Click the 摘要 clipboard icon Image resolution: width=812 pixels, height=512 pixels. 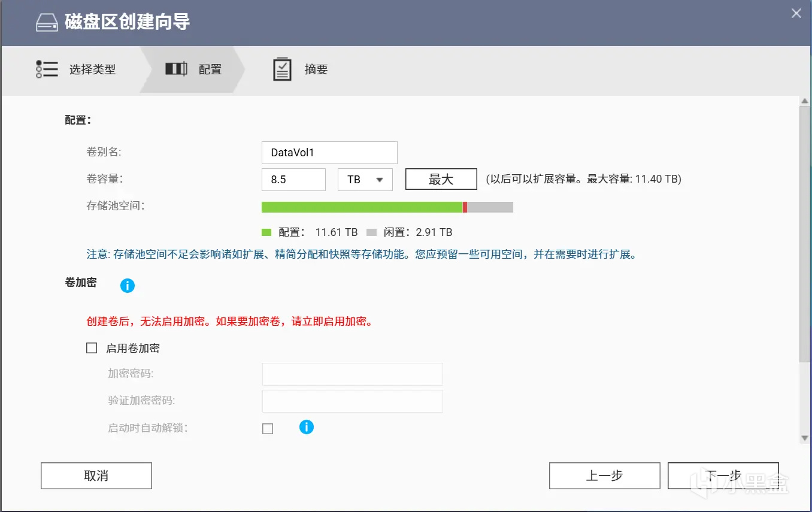click(282, 69)
